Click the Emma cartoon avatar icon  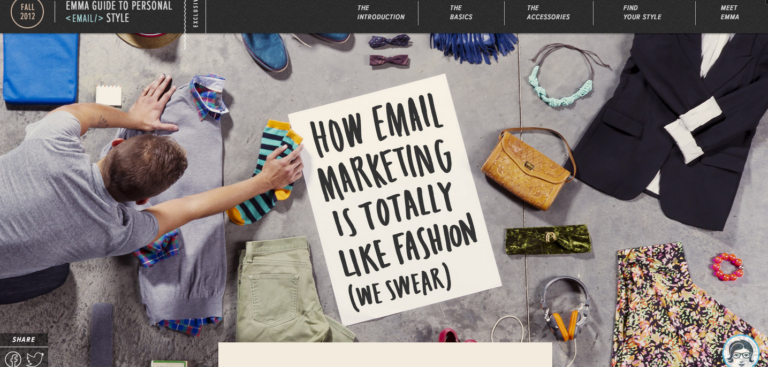point(740,352)
